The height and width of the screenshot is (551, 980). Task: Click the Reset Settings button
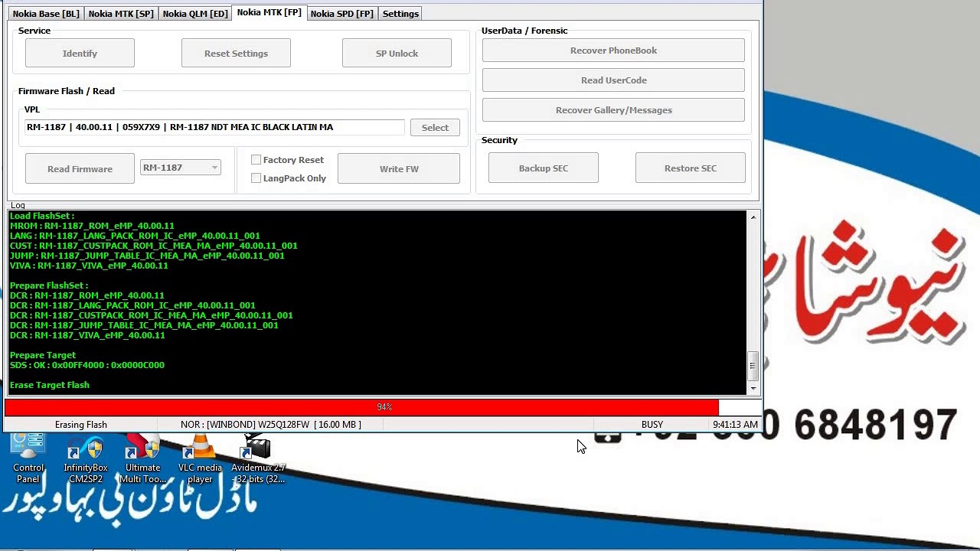(236, 54)
